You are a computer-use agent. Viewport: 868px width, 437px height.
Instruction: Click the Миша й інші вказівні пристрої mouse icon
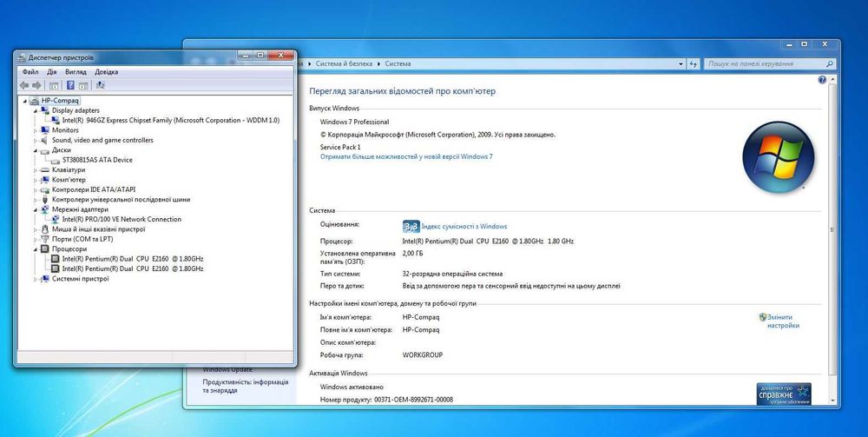[x=45, y=229]
